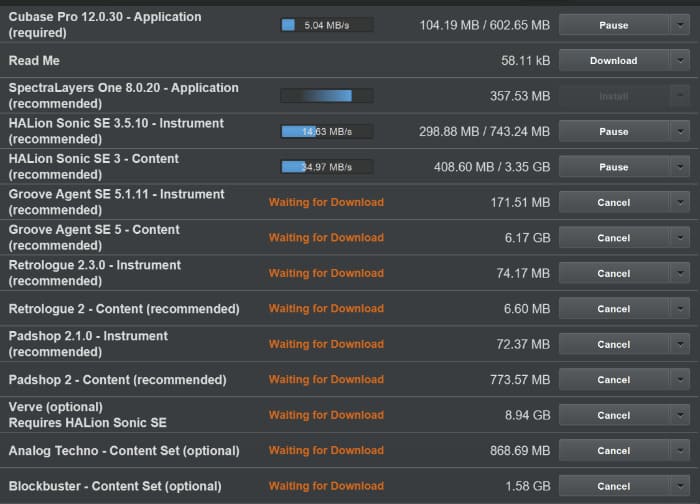The width and height of the screenshot is (700, 504).
Task: Click size value '171.51 MB'
Action: [521, 202]
